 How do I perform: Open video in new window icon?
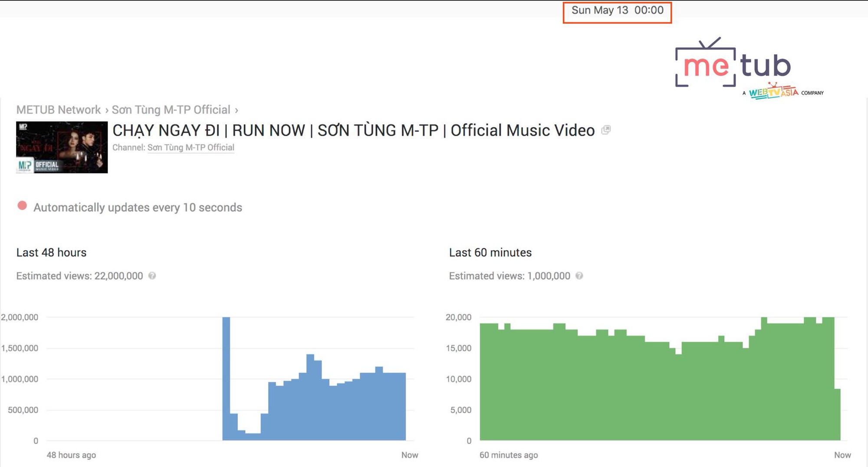[606, 130]
